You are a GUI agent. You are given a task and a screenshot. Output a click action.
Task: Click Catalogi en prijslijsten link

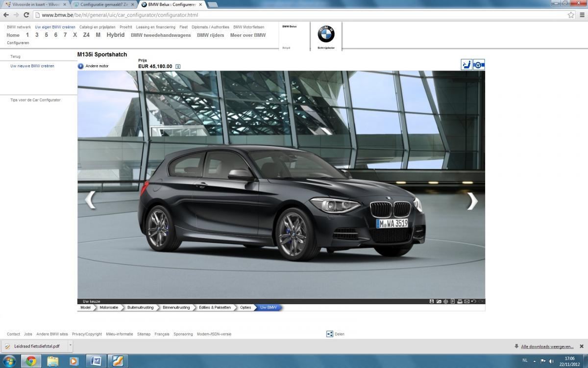[98, 27]
